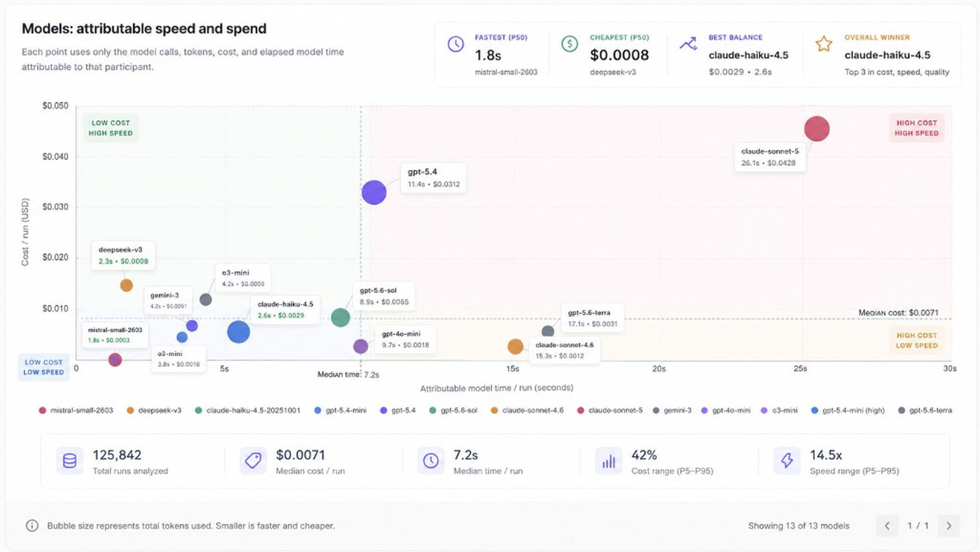
Task: Click the '14.5x' speed range value
Action: [826, 454]
